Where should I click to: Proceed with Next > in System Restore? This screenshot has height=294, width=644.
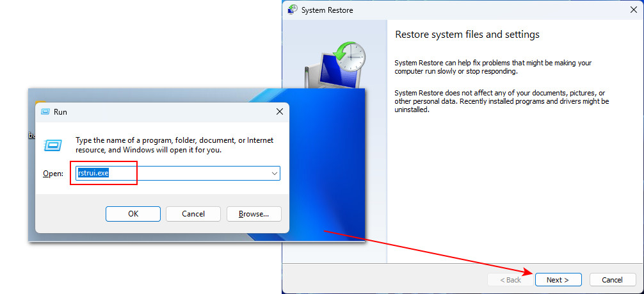[558, 280]
